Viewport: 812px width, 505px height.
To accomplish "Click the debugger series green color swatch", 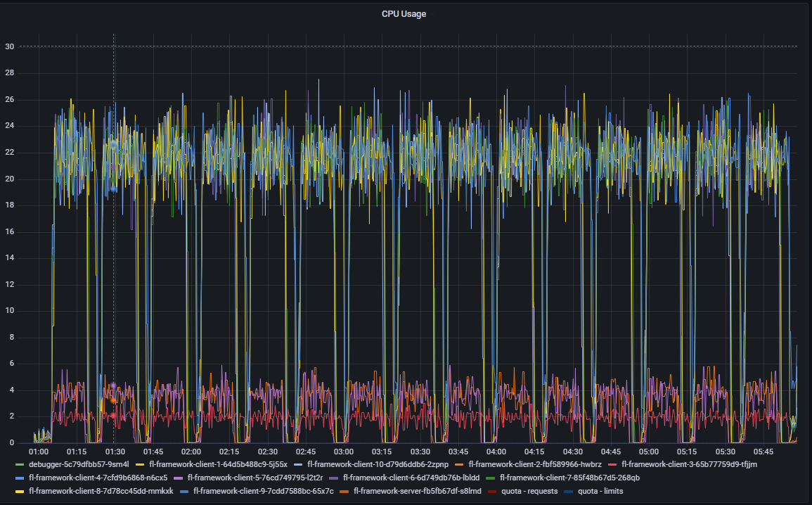I will 20,464.
